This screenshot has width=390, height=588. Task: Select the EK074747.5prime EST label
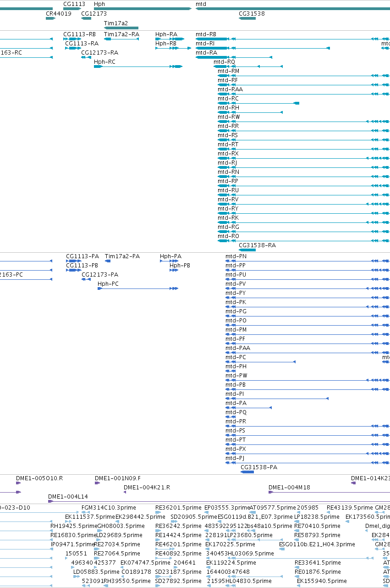tap(145, 563)
